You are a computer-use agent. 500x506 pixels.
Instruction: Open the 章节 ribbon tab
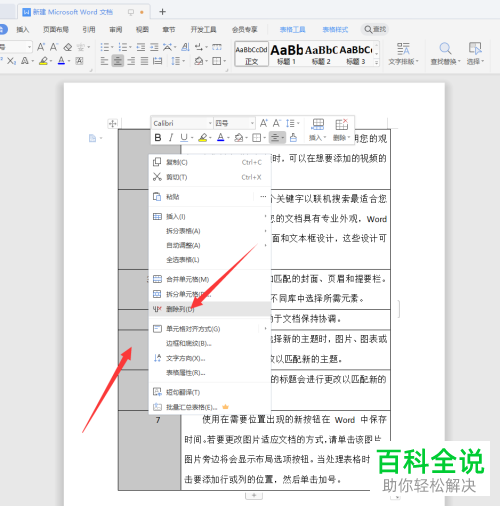[169, 30]
